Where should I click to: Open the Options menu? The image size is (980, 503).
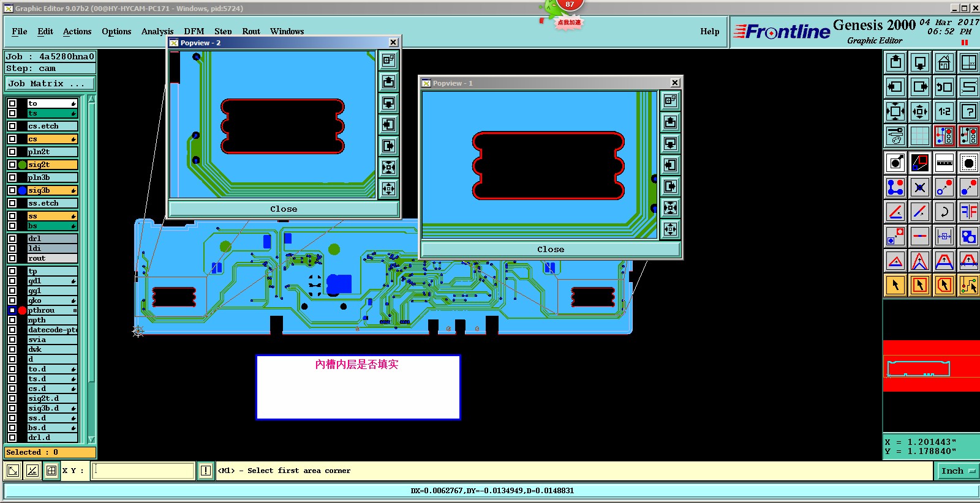pyautogui.click(x=116, y=31)
